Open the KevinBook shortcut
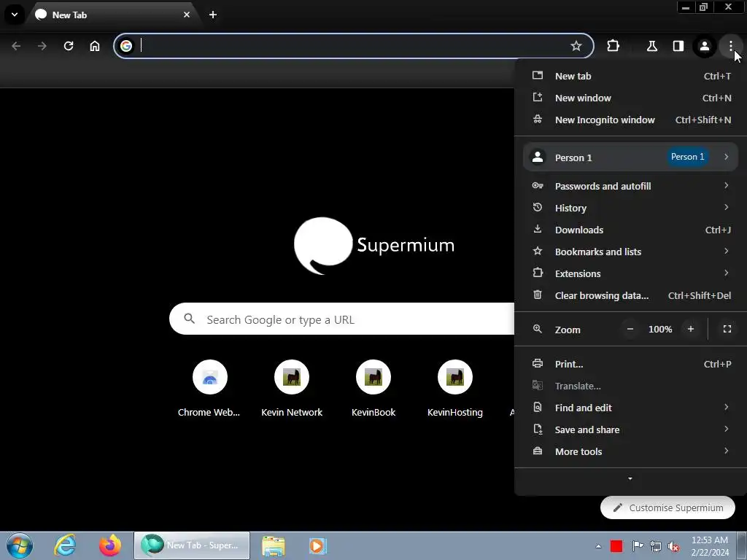Screen dimensions: 747x560 373,389
